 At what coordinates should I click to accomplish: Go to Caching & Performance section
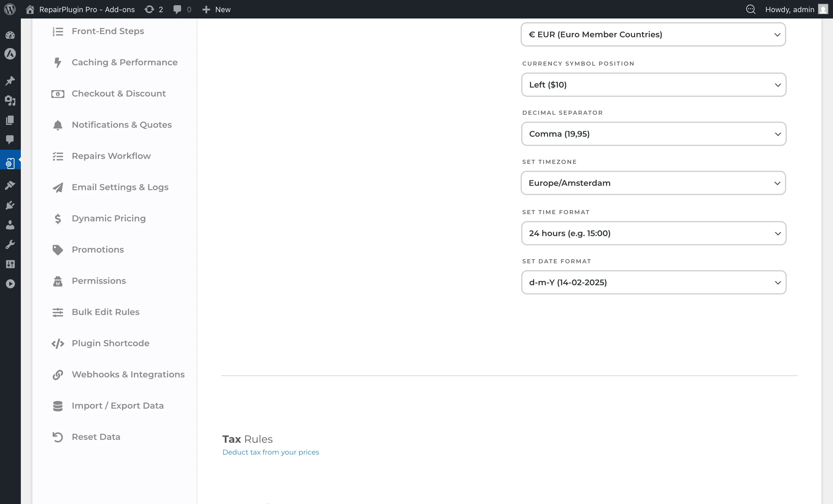[x=125, y=62]
